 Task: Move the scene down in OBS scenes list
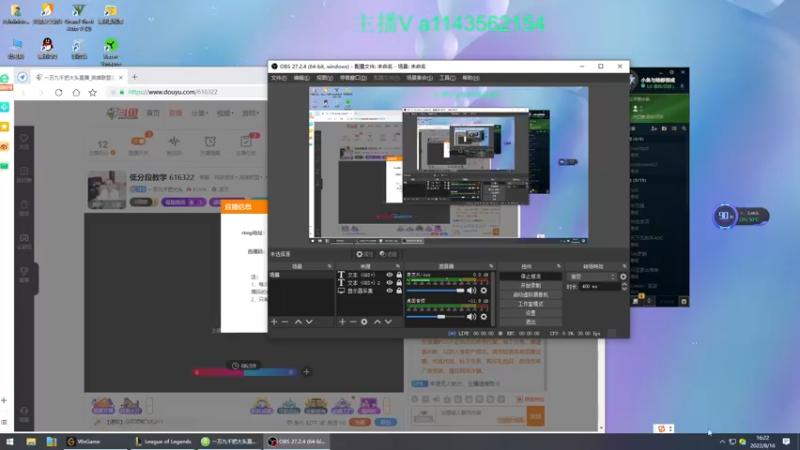point(309,322)
